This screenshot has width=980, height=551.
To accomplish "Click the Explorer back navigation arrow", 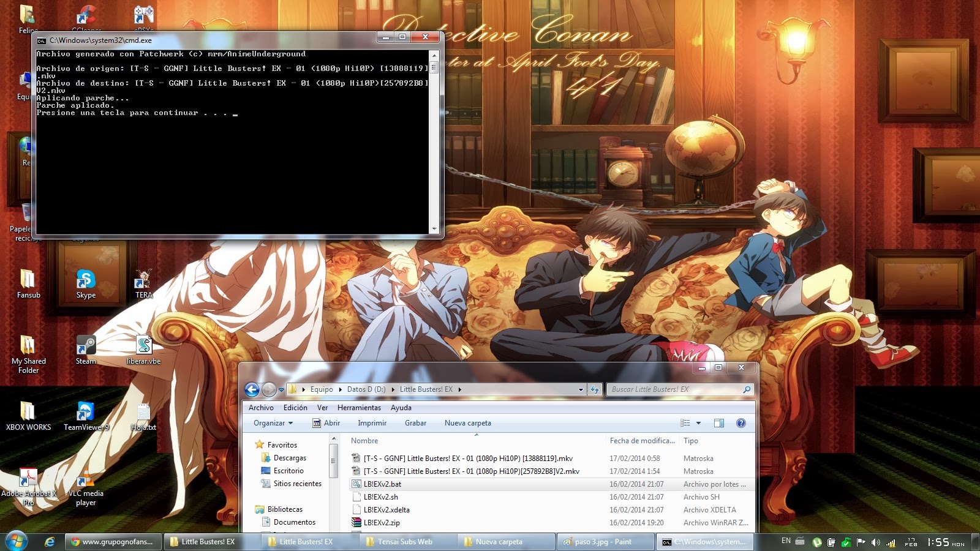I will tap(252, 389).
